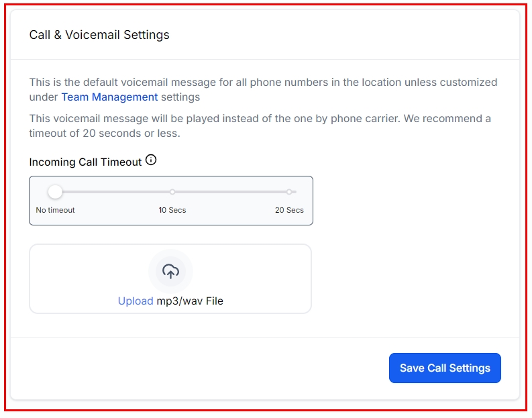Click the blue Upload link text
Image resolution: width=532 pixels, height=418 pixels.
(x=136, y=301)
